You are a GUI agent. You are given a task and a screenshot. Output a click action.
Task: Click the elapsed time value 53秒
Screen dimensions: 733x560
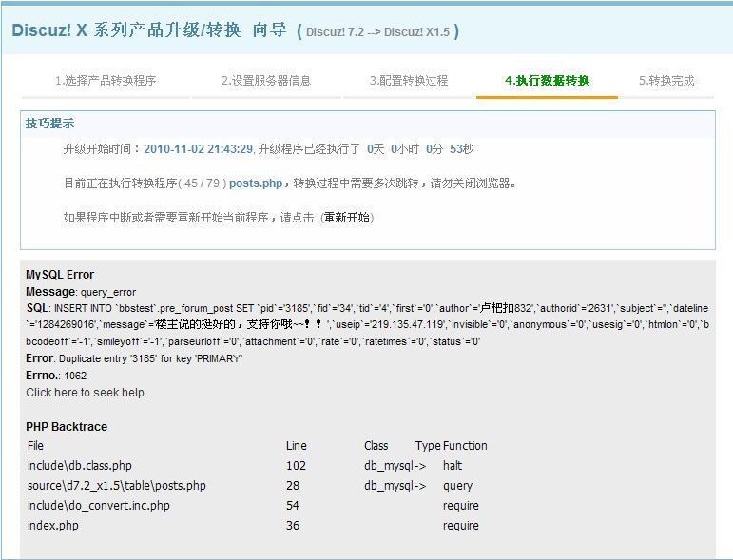(x=461, y=149)
